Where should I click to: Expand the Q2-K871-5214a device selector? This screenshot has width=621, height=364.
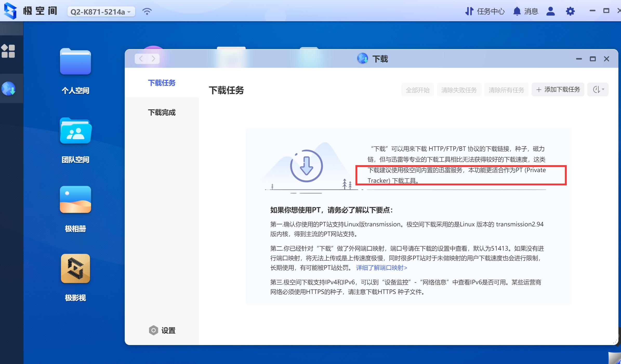pos(101,11)
